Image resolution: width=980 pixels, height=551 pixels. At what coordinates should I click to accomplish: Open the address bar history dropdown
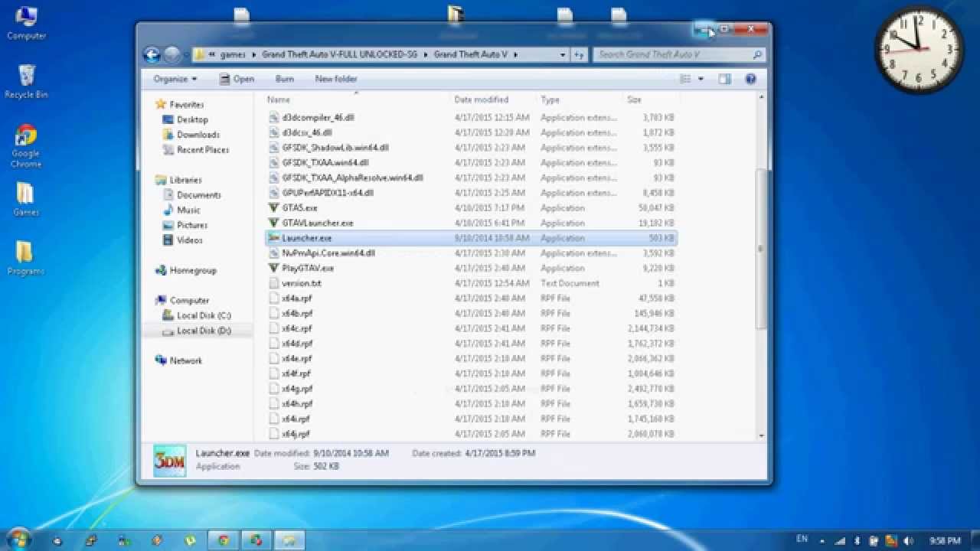(x=563, y=55)
